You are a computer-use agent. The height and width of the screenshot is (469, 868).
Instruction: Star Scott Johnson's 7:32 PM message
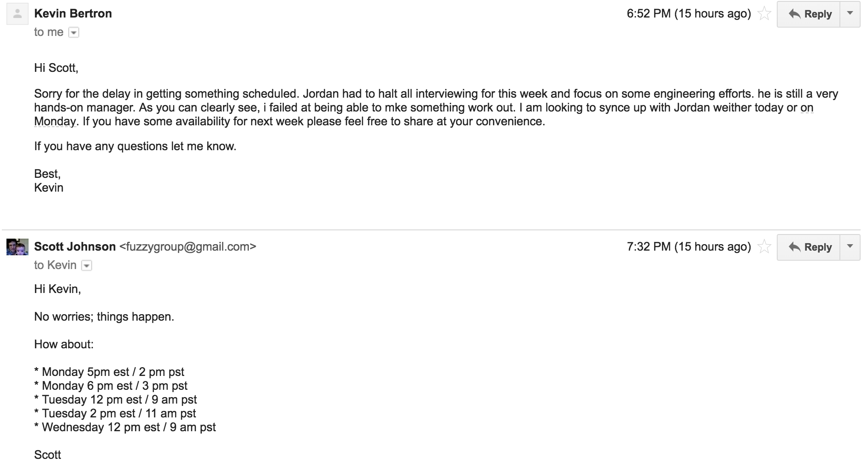[x=764, y=247]
